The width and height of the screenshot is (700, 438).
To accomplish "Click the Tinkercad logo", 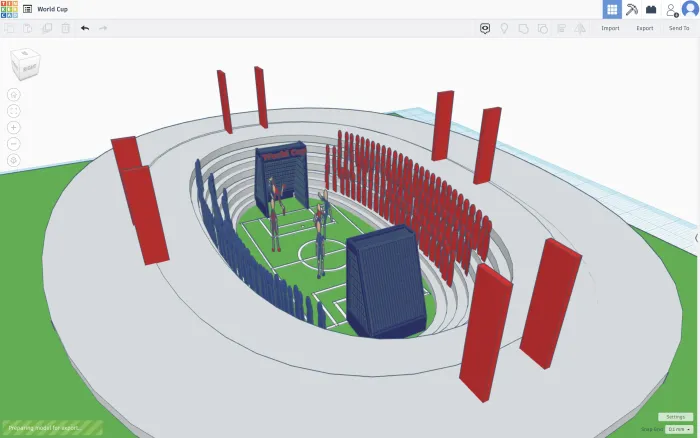I will 9,9.
